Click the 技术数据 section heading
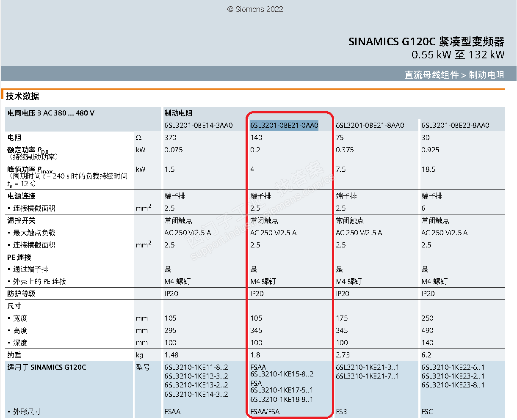This screenshot has height=420, width=517. click(x=22, y=96)
